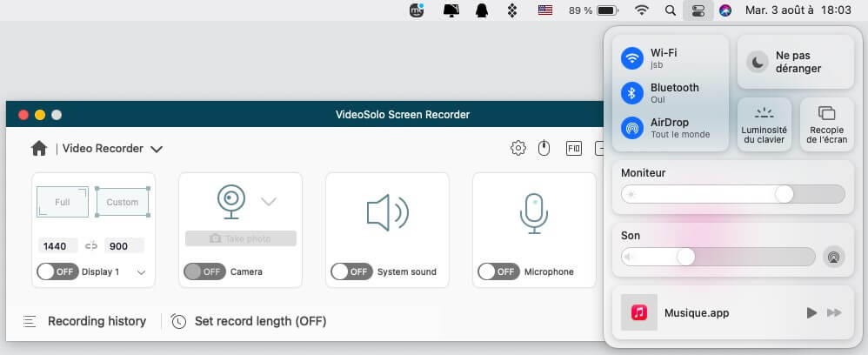Expand the Video Recorder mode dropdown
Screen dimensions: 868x355
[x=157, y=149]
